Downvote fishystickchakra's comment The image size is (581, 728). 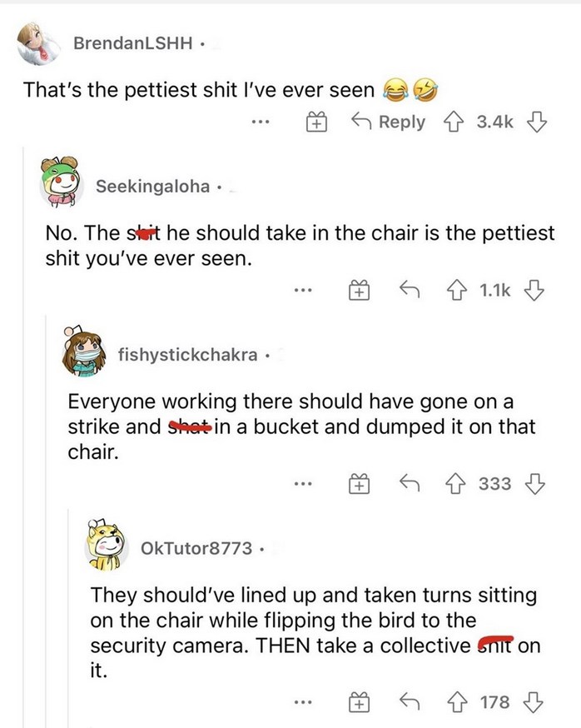click(x=534, y=484)
